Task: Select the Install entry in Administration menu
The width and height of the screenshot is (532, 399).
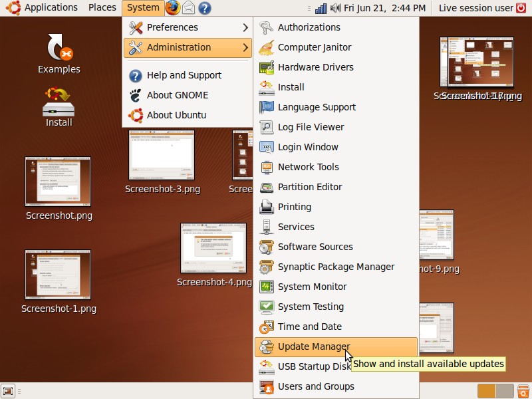Action: (x=336, y=87)
